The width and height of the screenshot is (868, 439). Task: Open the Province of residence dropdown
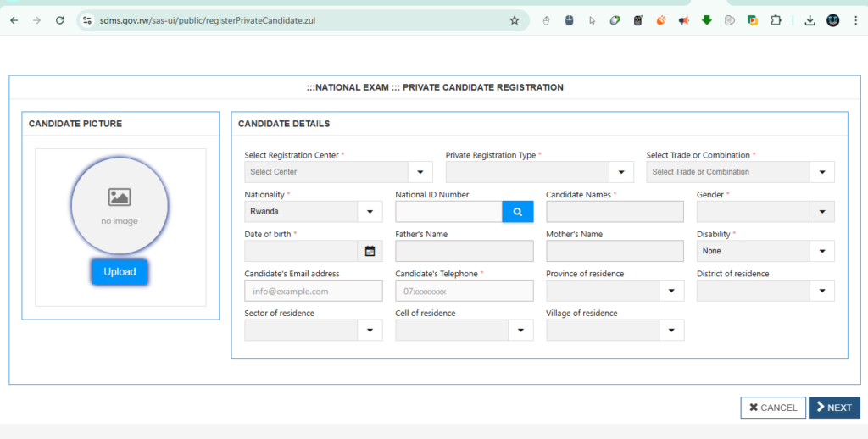(671, 291)
